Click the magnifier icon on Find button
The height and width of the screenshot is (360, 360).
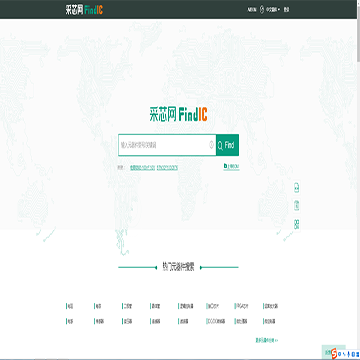click(x=220, y=145)
